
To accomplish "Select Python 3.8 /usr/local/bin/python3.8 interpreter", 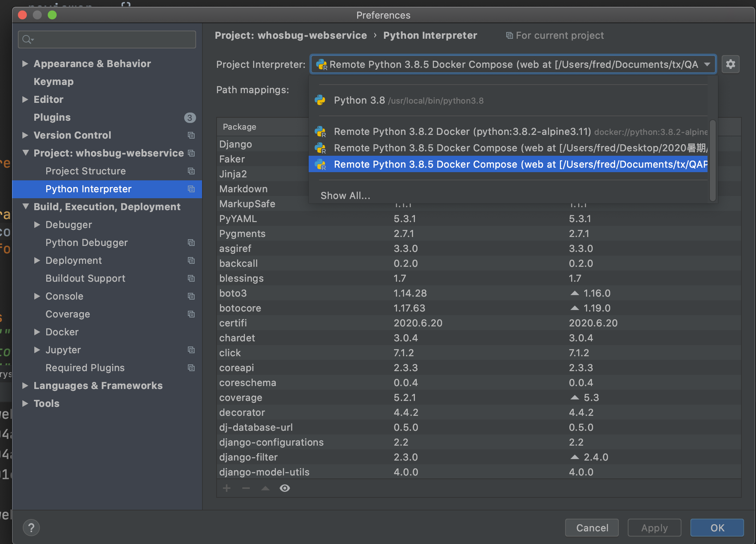I will pyautogui.click(x=508, y=100).
